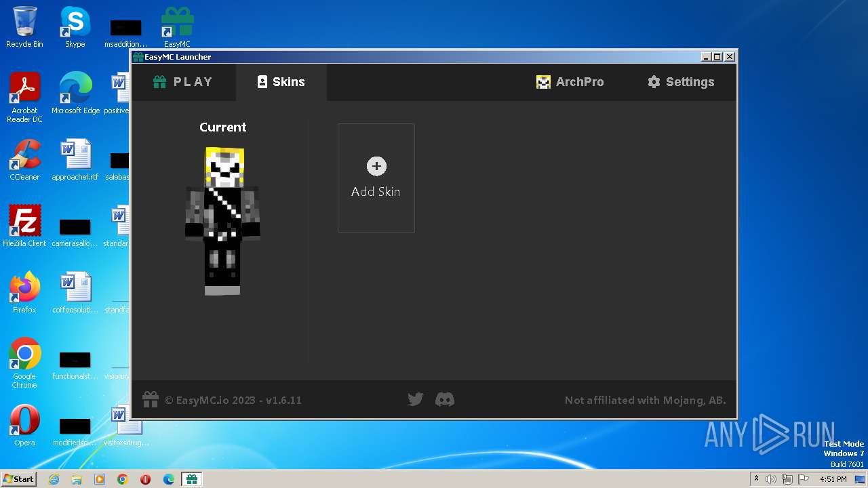This screenshot has width=868, height=488.
Task: Click the person icon beside Skins
Action: [x=262, y=82]
